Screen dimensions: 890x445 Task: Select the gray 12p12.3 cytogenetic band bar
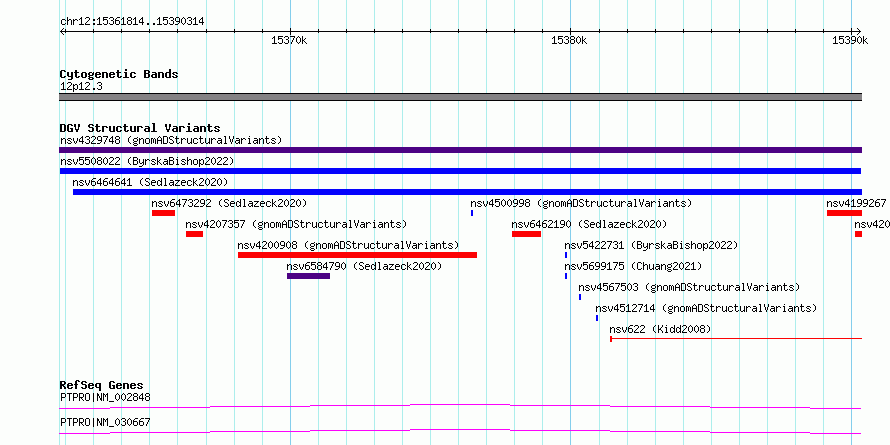click(x=460, y=97)
